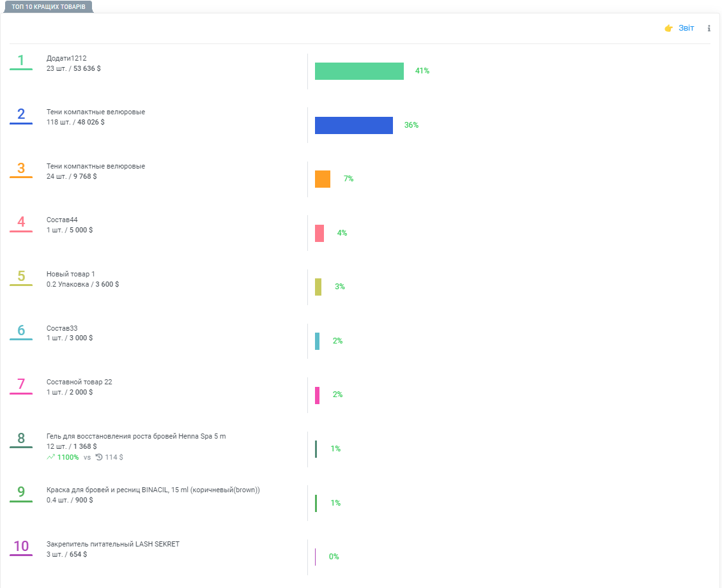Viewport: 722px width, 588px height.
Task: Select product name Составной товар 22
Action: tap(79, 382)
